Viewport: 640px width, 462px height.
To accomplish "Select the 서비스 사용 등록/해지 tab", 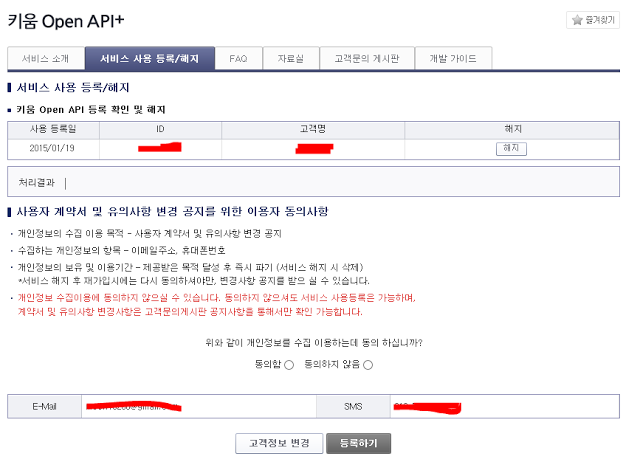I will coord(150,58).
